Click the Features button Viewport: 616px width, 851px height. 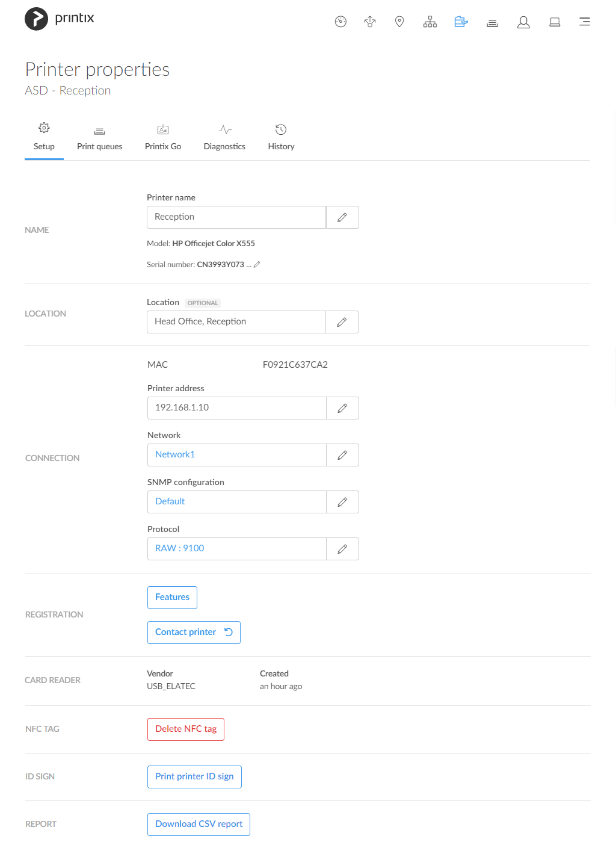(x=172, y=598)
